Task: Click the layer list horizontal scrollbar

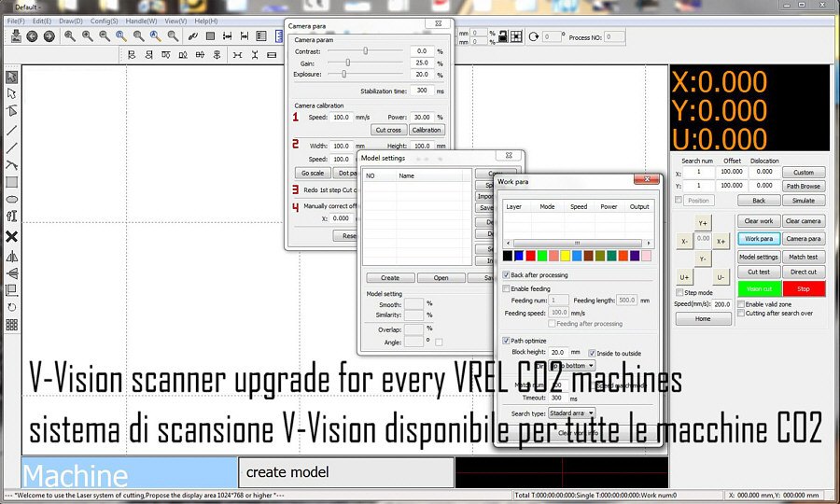Action: 578,243
